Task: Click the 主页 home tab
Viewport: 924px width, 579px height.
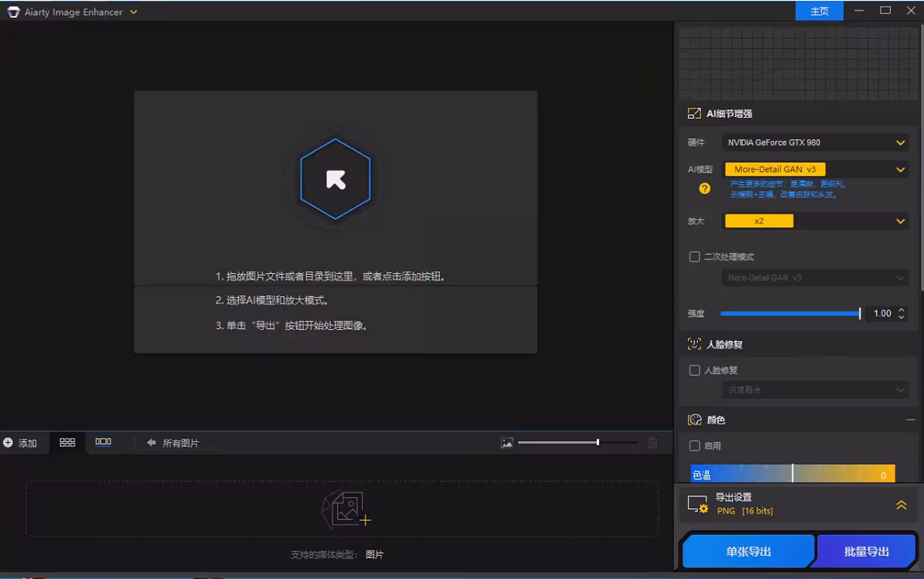Action: 819,11
